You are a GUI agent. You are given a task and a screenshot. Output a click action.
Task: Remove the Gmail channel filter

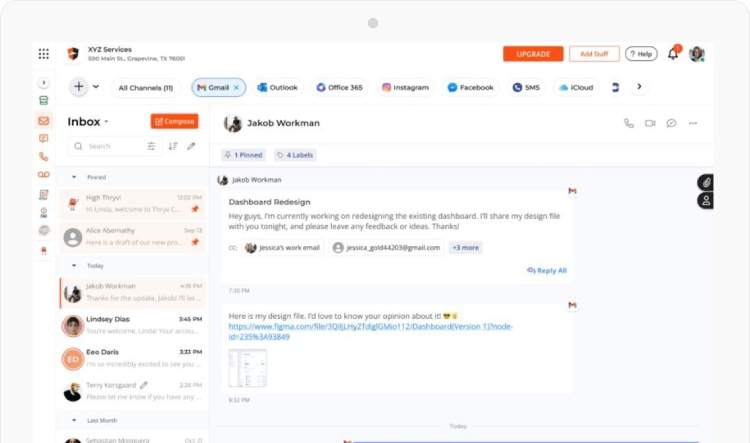tap(236, 88)
